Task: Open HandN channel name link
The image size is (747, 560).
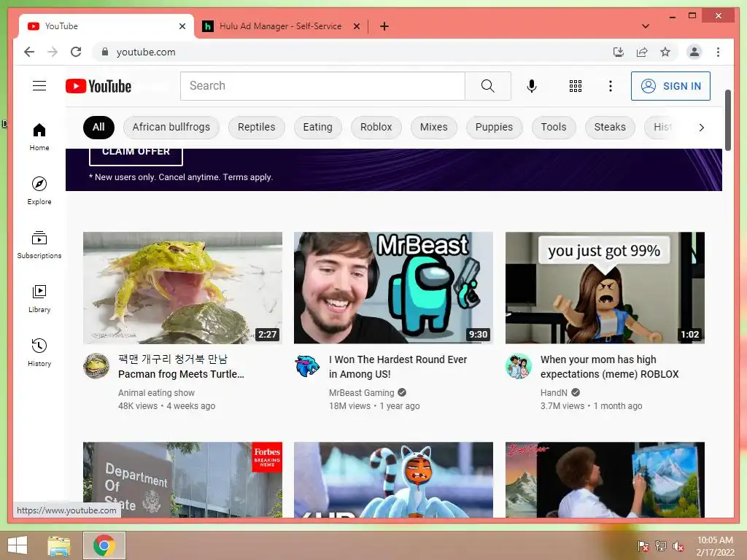Action: click(x=554, y=393)
